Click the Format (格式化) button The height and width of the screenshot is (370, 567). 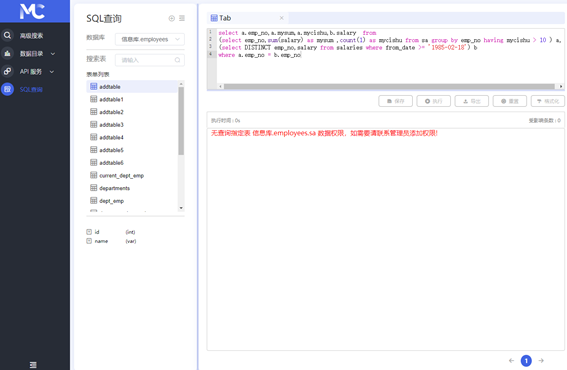(548, 101)
